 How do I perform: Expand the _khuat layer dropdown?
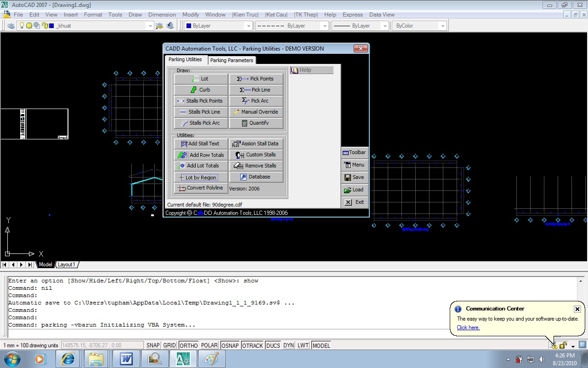click(149, 26)
